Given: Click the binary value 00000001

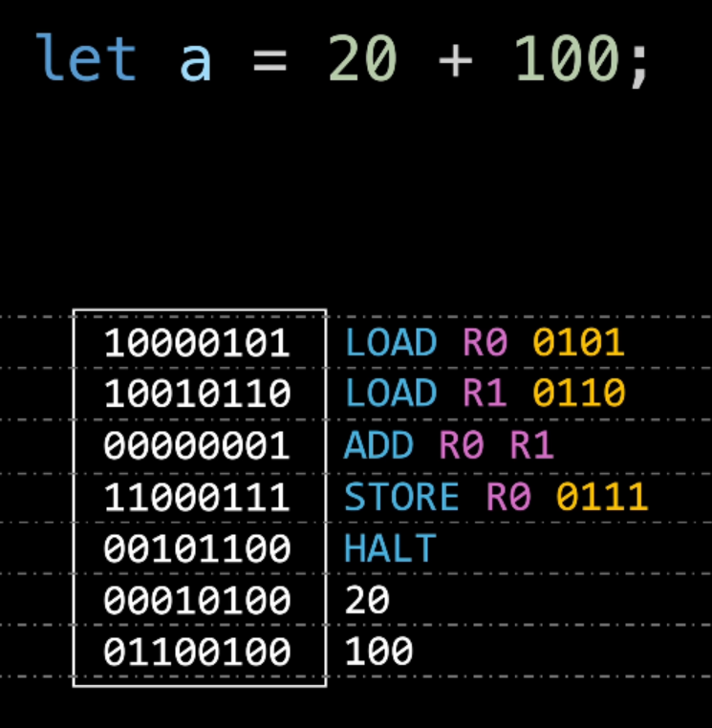Looking at the screenshot, I should coord(197,445).
